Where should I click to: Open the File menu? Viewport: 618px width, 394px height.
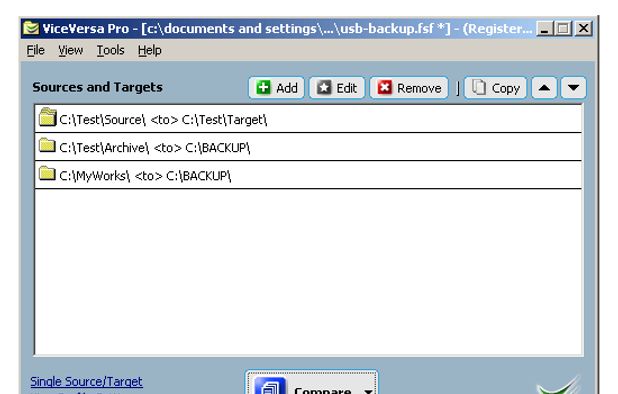[35, 50]
